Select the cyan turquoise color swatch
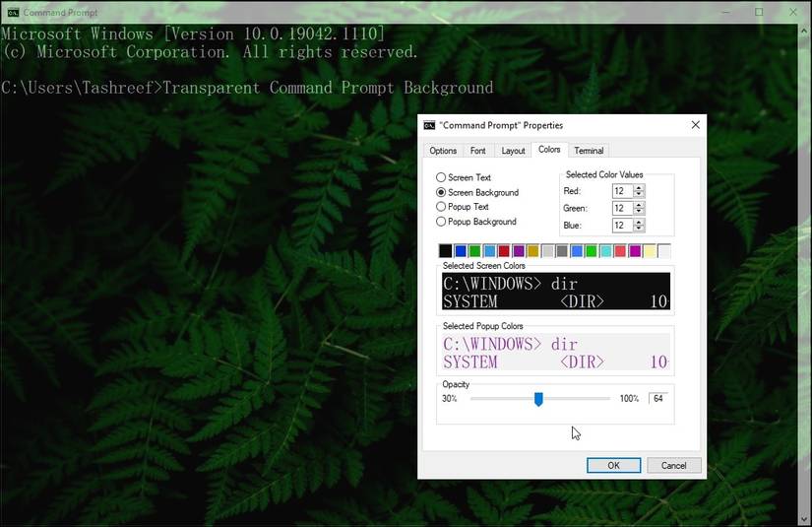 [606, 251]
